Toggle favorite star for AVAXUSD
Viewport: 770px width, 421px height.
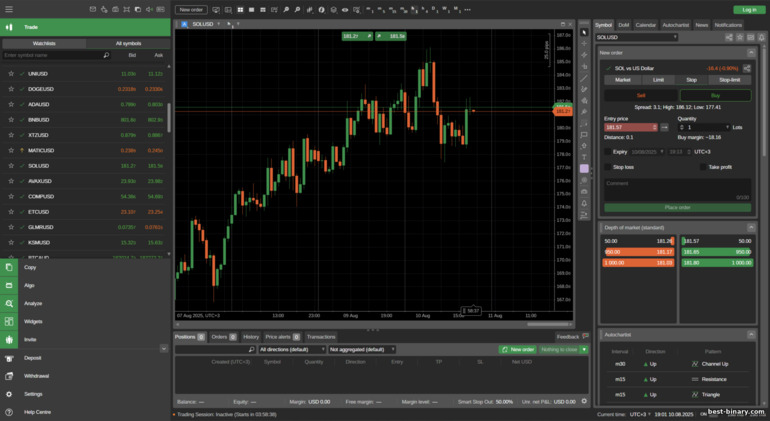11,181
